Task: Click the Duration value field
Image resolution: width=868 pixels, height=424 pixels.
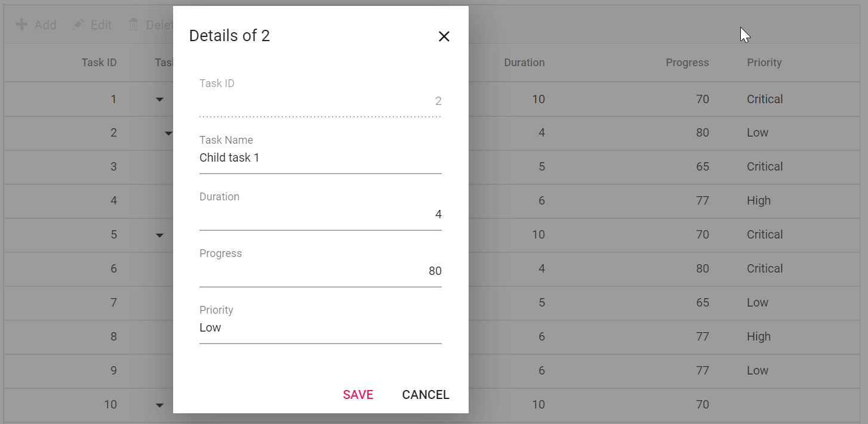Action: (320, 214)
